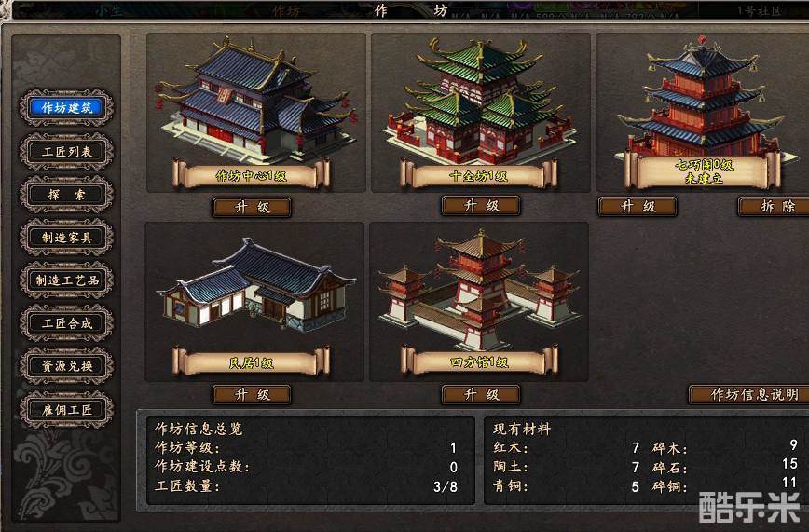This screenshot has width=809, height=532.
Task: Open the 工匠列表 craftsman list
Action: click(x=66, y=151)
